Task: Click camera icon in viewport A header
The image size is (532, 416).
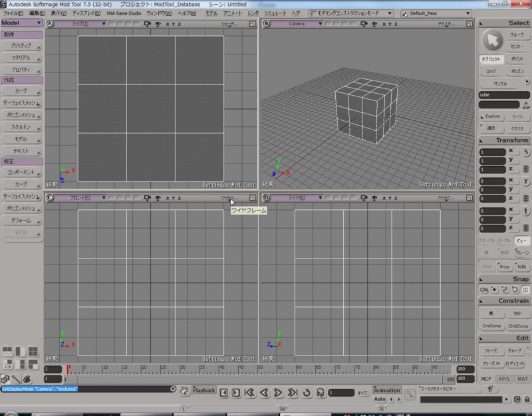Action: click(147, 24)
